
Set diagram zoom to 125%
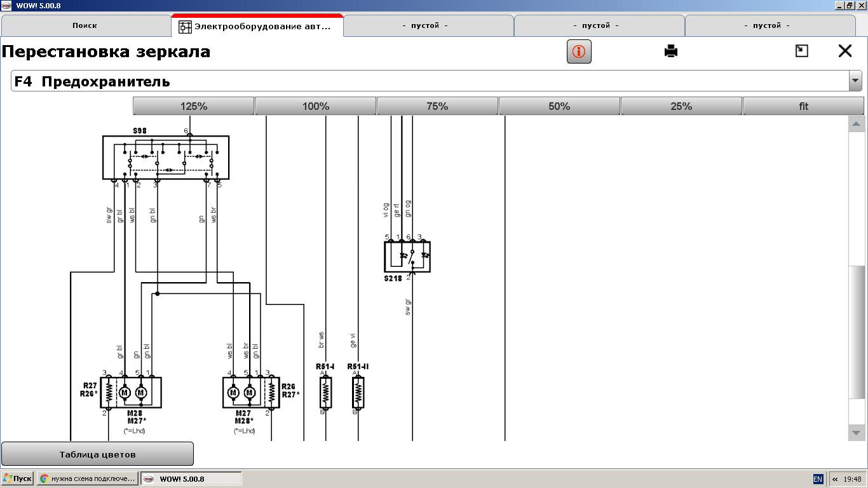(194, 106)
